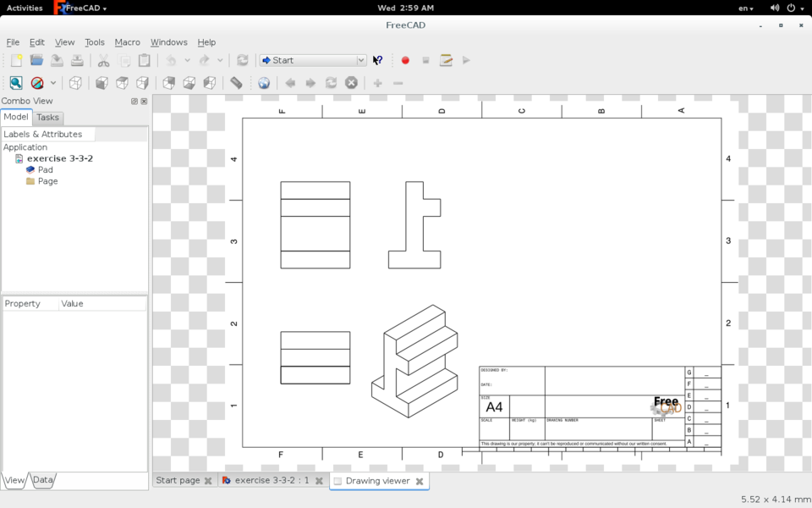Open the sound menu in the top bar
Image resolution: width=812 pixels, height=508 pixels.
click(x=773, y=8)
